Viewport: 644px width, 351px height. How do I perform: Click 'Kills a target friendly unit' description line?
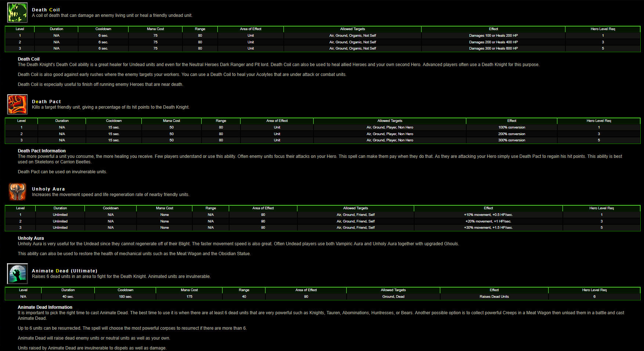(111, 107)
